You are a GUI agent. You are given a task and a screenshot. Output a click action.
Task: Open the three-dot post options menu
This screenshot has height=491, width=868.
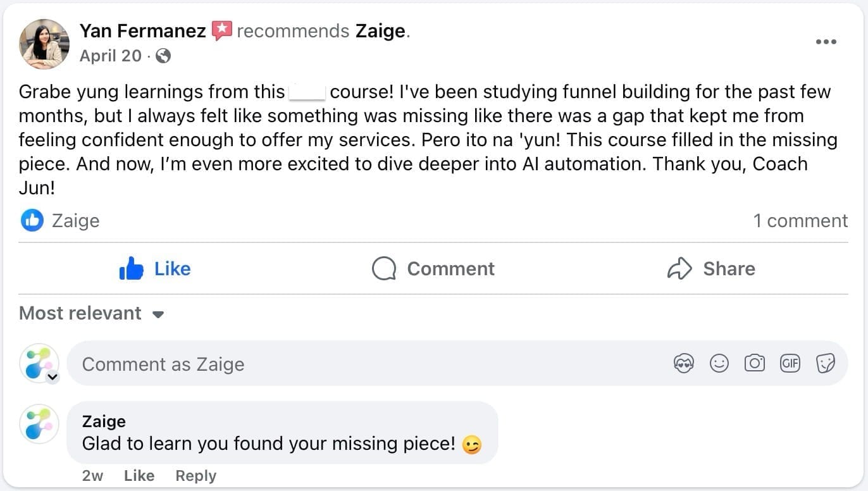[x=826, y=42]
